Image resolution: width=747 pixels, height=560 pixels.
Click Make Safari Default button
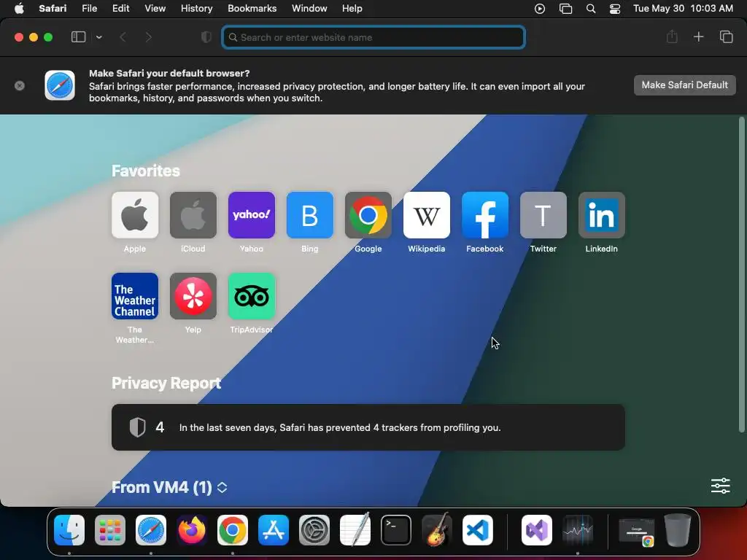tap(684, 85)
